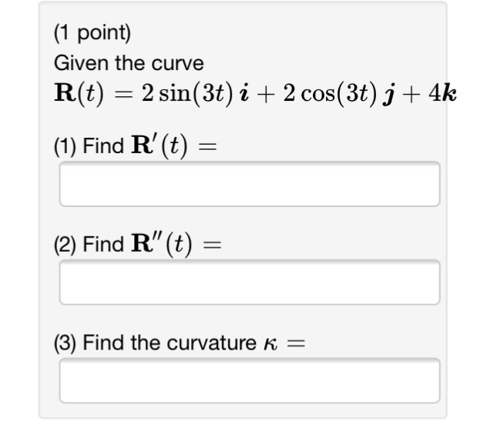Click the "Given the curve" text
Viewport: 487px width, 448px height.
tap(129, 62)
